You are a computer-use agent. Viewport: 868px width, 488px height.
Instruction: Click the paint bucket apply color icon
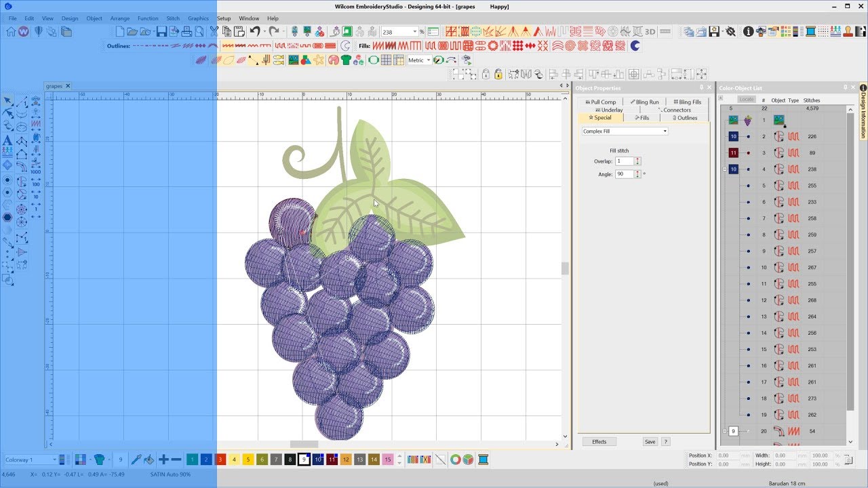click(x=149, y=460)
